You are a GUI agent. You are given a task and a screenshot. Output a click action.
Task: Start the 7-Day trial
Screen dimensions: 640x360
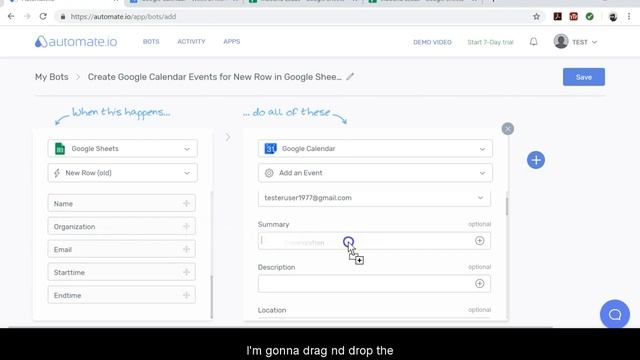(490, 42)
